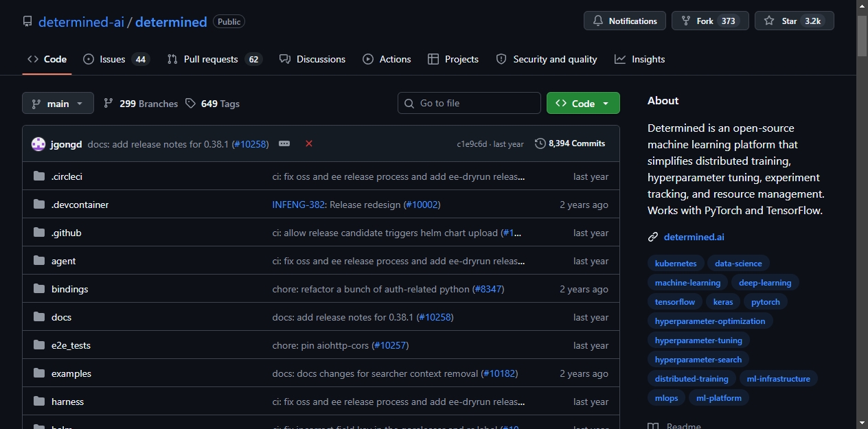Open pull request #10257 link
This screenshot has width=868, height=429.
point(390,345)
